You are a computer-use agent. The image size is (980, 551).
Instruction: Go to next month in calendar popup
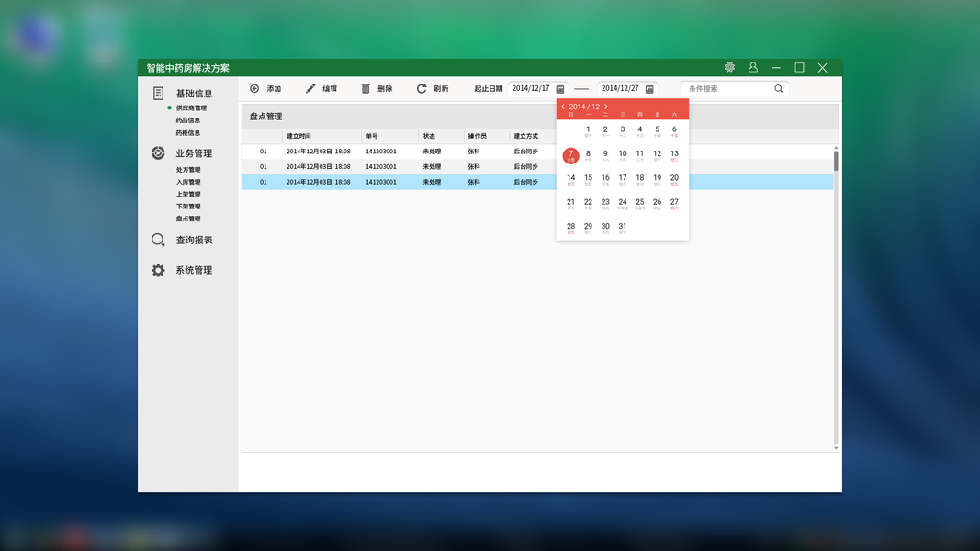click(x=606, y=107)
